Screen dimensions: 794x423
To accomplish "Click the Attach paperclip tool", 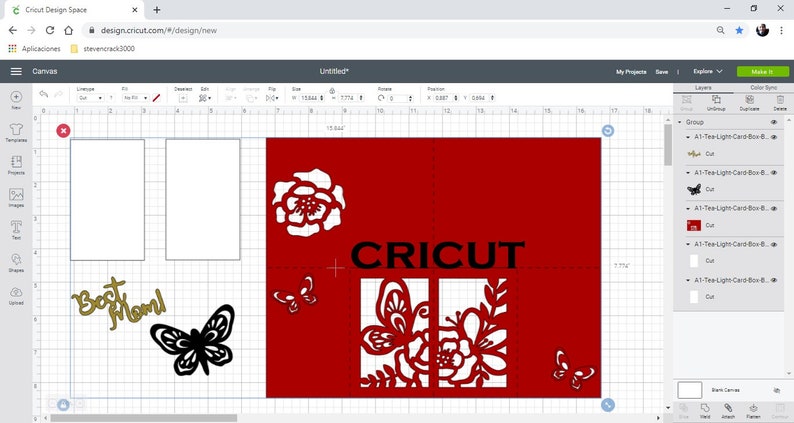I will (x=728, y=410).
